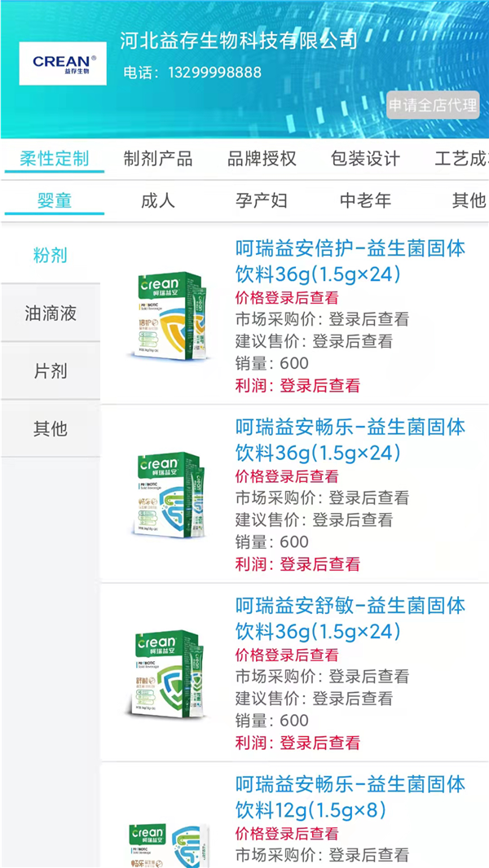Select 粉剂 in the left sidebar

click(51, 256)
